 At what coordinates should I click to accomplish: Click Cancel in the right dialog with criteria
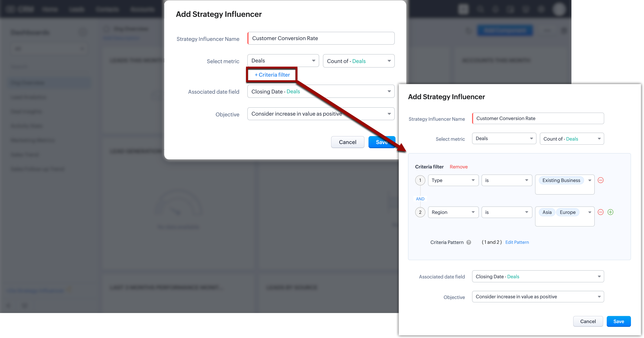pos(588,321)
